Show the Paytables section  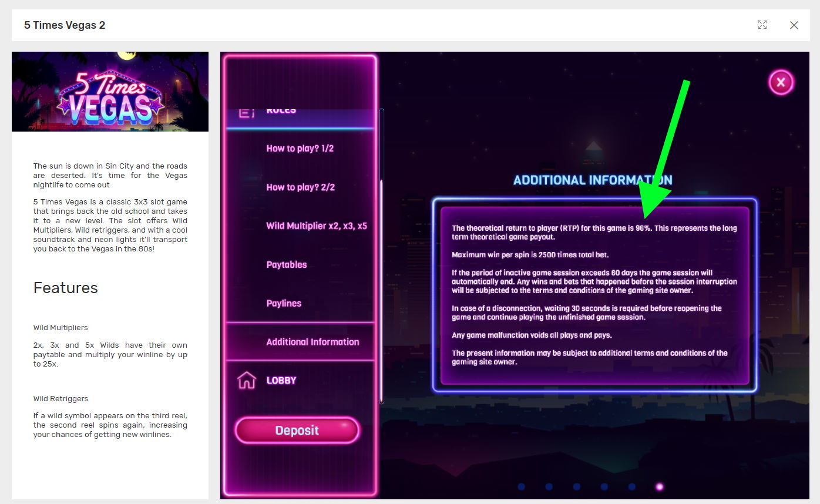click(286, 265)
